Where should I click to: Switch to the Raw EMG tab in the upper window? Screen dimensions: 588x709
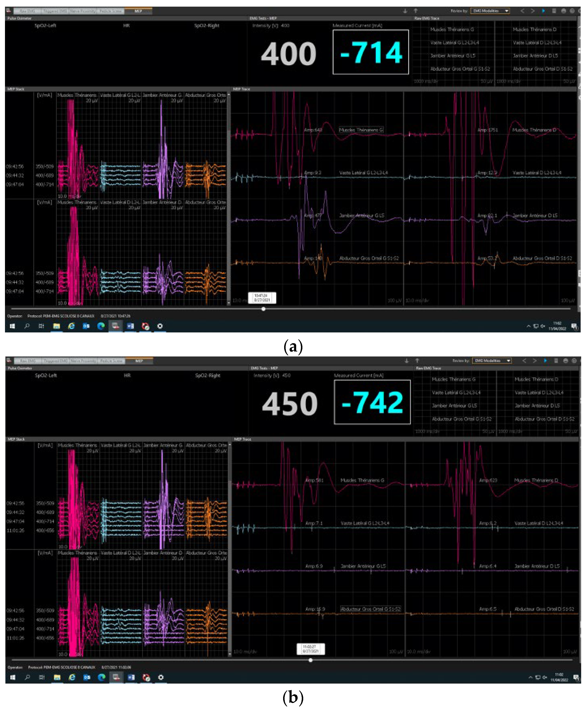[27, 11]
